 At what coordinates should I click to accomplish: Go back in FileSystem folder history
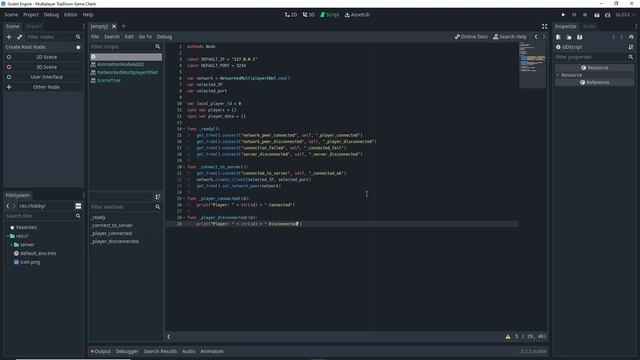[x=8, y=206]
